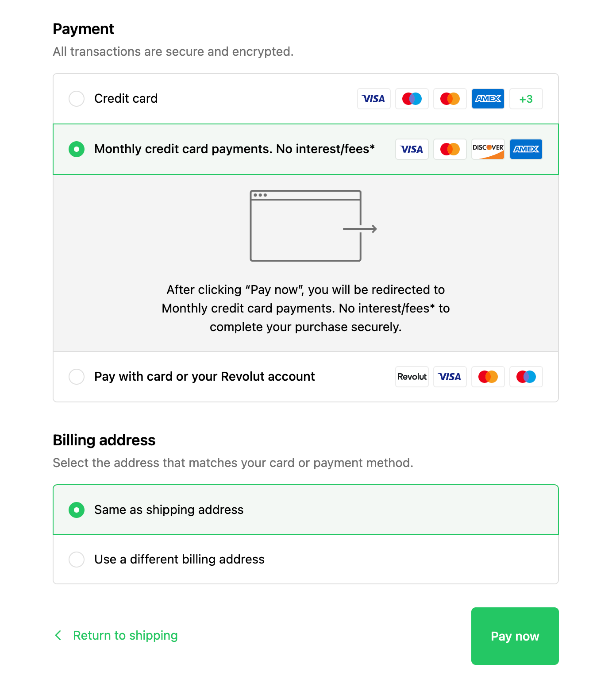616x695 pixels.
Task: Click the Maestro icon in the Revolut row
Action: tap(526, 377)
